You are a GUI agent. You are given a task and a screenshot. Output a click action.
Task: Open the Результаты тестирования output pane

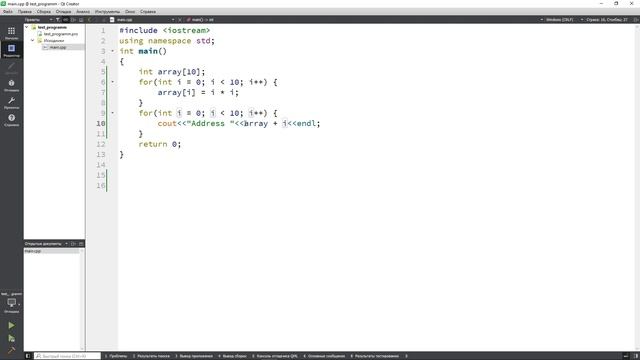374,356
